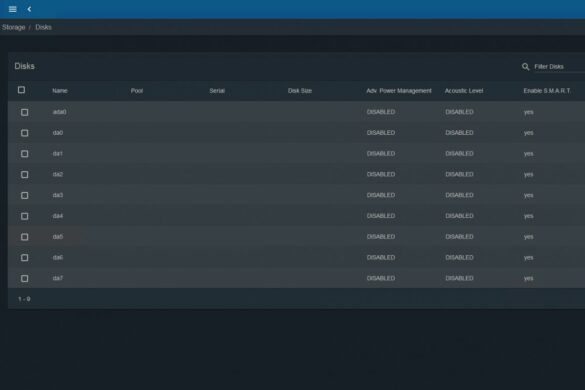Click da3 Acoustic Level DISABLED value
The width and height of the screenshot is (585, 390).
point(459,195)
